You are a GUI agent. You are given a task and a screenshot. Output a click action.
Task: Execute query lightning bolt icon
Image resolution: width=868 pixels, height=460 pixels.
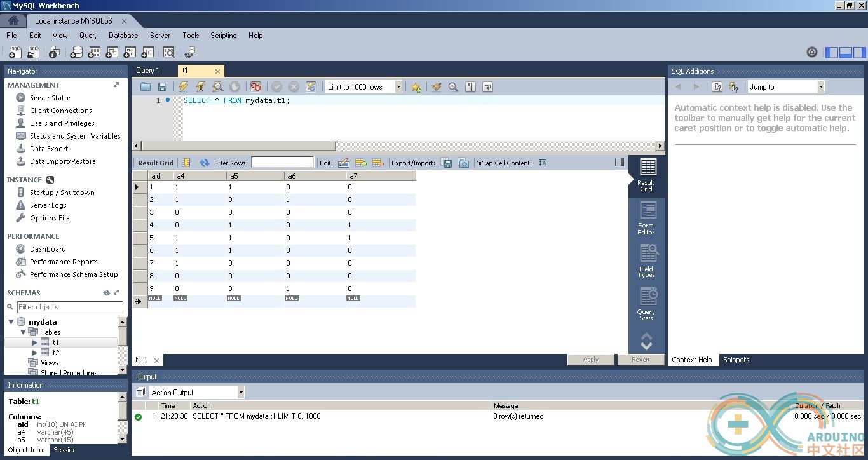click(184, 87)
